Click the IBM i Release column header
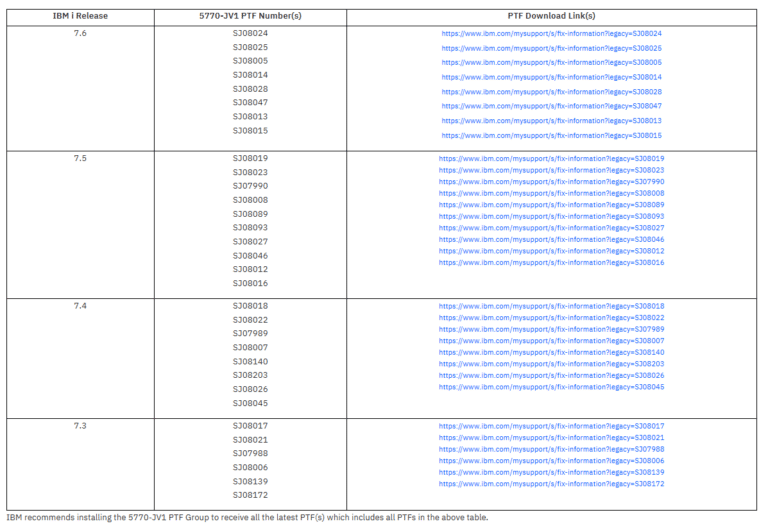 point(81,17)
